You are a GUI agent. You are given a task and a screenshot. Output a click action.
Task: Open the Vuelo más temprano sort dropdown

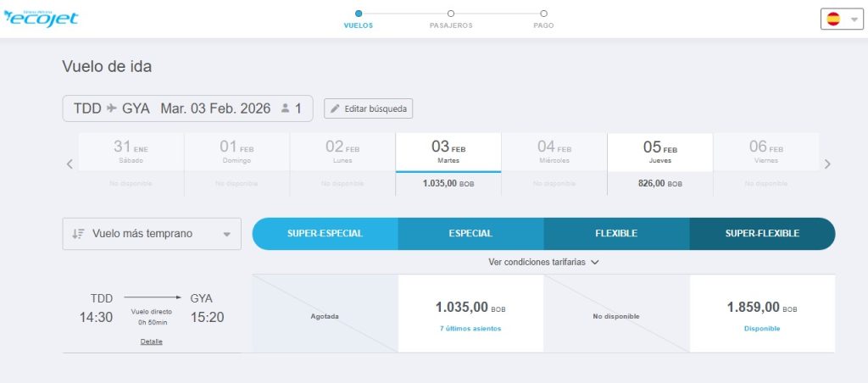point(152,234)
